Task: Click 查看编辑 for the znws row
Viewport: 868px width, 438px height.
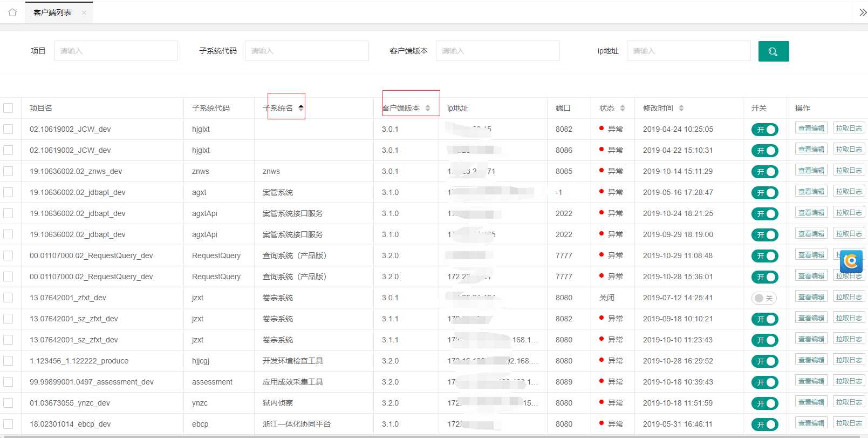Action: tap(811, 171)
